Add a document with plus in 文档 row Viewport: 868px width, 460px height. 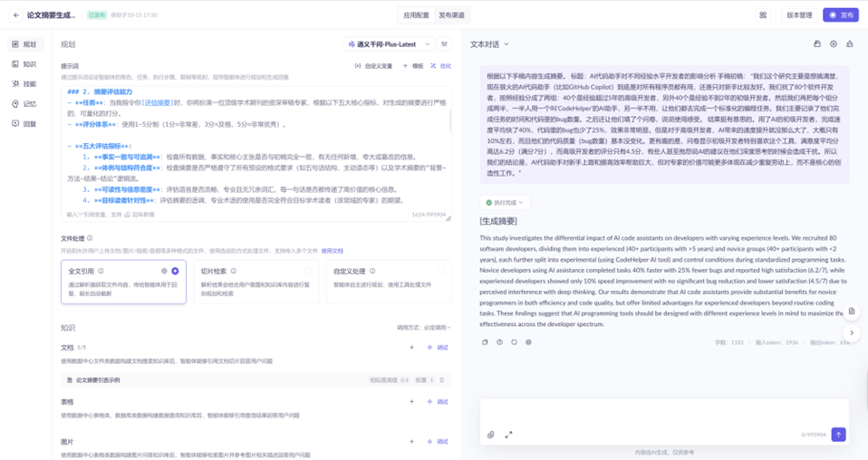coord(411,348)
